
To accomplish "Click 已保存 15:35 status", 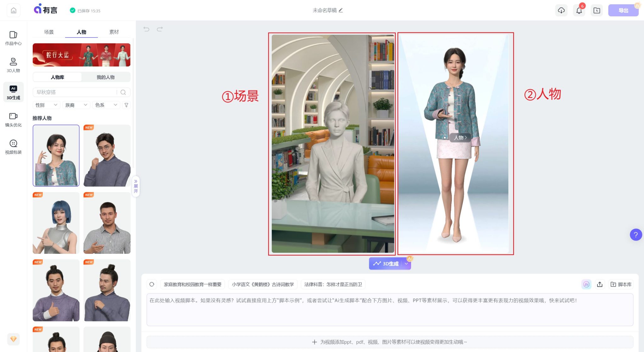I will pyautogui.click(x=85, y=11).
